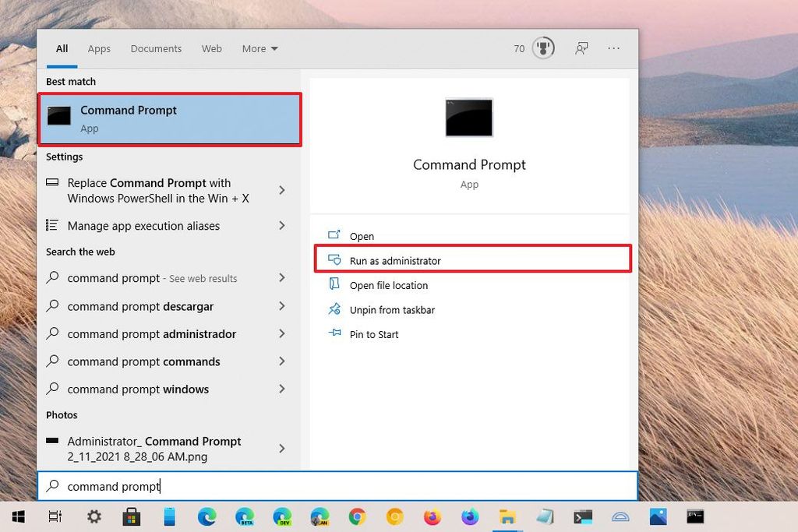Open Settings from the taskbar gear
The width and height of the screenshot is (798, 532).
pos(94,516)
